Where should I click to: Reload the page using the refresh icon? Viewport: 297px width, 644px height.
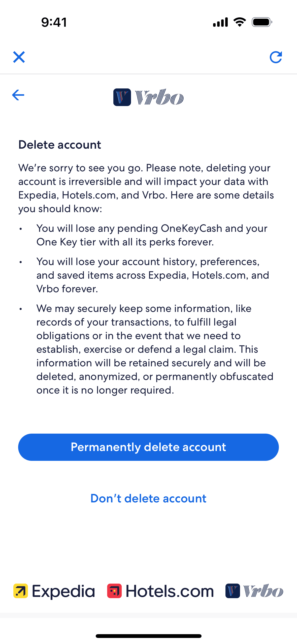pos(276,57)
